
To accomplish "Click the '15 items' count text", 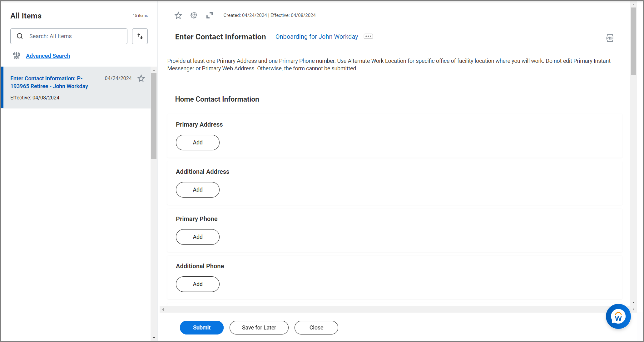I will 140,16.
